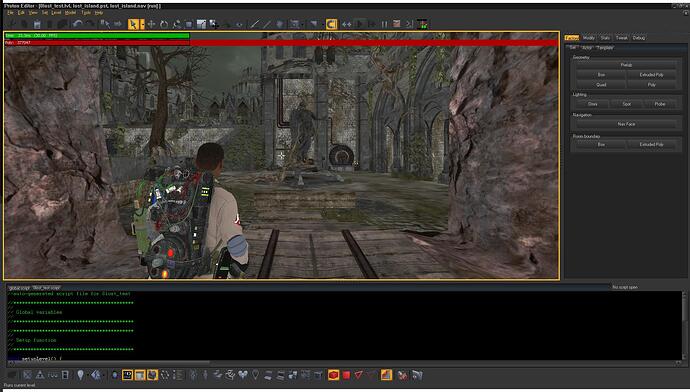Click the red triangle icon in bottom toolbar

(359, 375)
